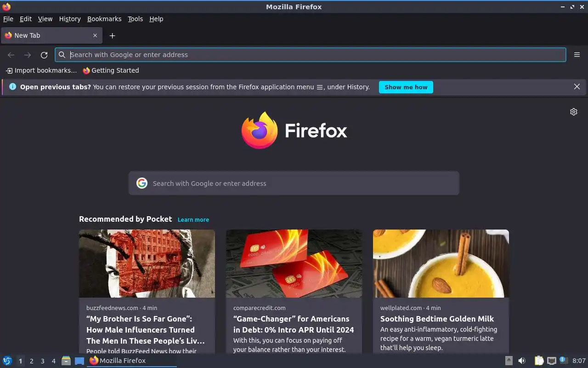This screenshot has height=368, width=588.
Task: Open the Help menu
Action: [x=156, y=19]
